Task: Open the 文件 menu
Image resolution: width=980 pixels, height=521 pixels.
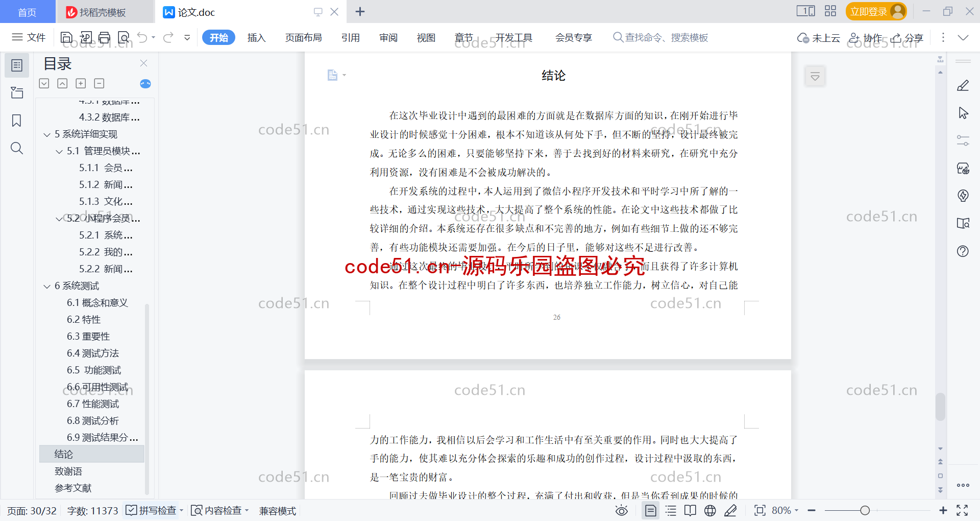Action: 29,37
